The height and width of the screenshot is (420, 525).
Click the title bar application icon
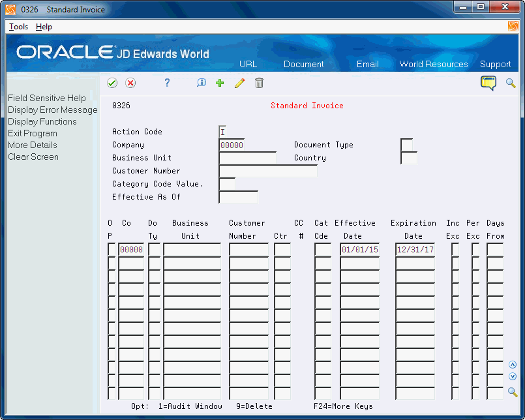click(10, 9)
